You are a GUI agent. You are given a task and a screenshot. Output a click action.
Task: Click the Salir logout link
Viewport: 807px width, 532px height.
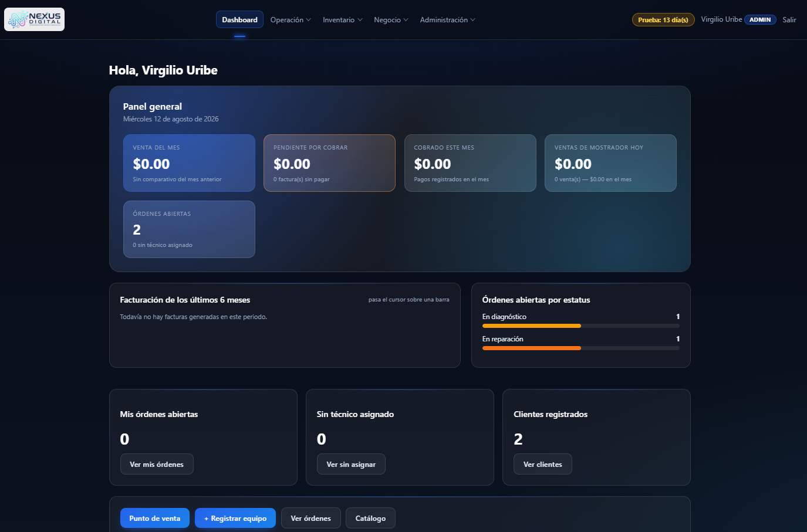point(789,20)
